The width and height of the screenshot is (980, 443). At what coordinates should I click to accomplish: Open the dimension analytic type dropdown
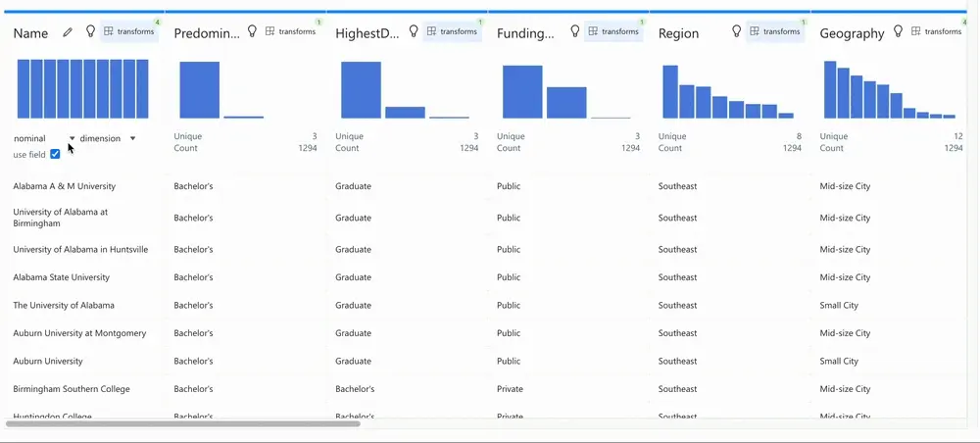click(107, 138)
